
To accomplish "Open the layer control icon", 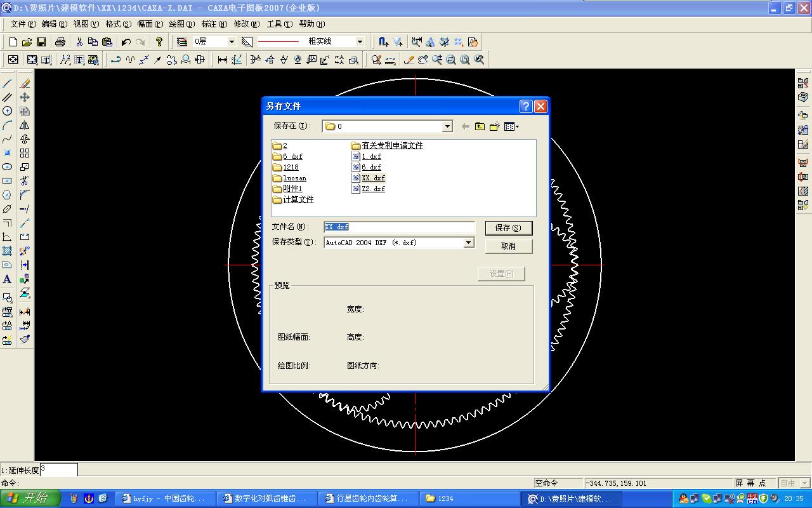I will pos(182,42).
